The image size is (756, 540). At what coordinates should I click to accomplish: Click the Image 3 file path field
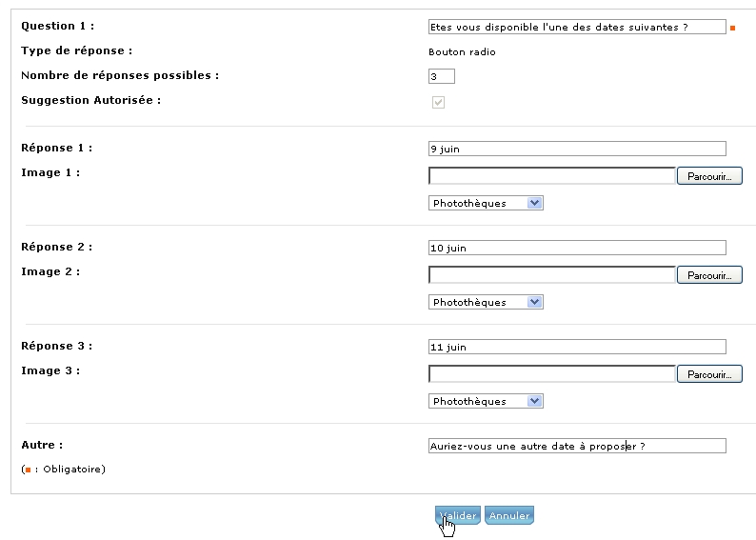[x=551, y=374]
